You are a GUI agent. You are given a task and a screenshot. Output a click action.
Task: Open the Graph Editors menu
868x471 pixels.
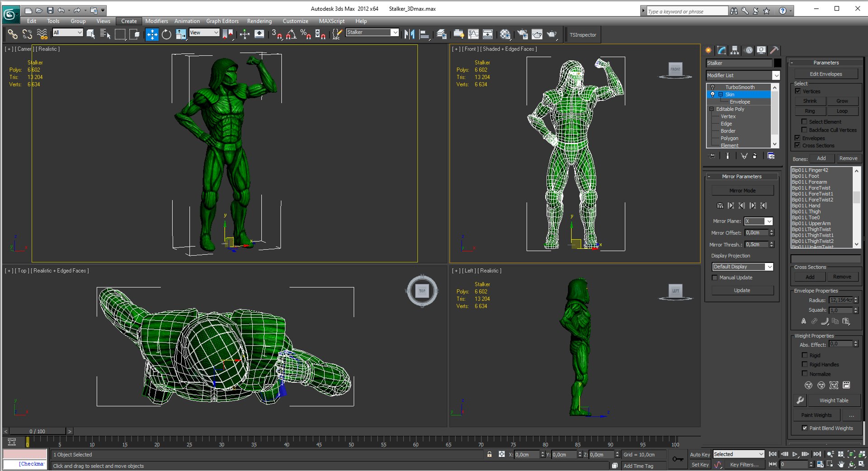pos(222,21)
